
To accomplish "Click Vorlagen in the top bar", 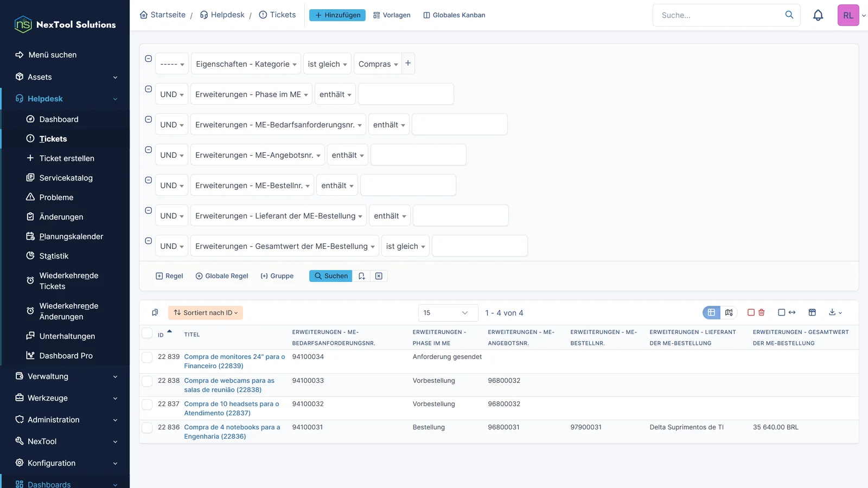I will pos(392,15).
